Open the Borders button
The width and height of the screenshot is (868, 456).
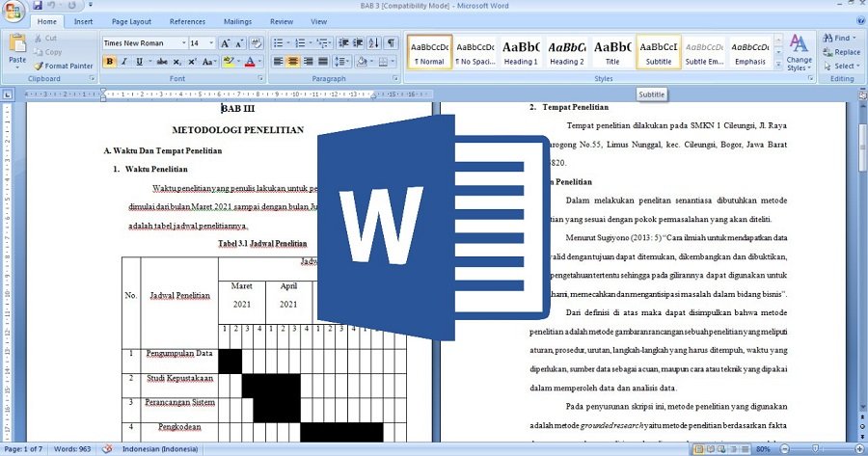tap(383, 62)
